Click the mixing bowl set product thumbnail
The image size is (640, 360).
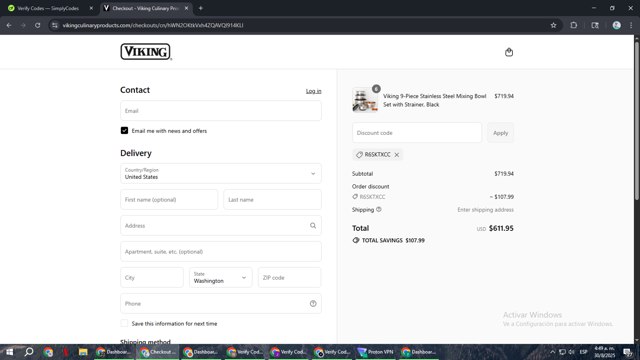[x=364, y=100]
